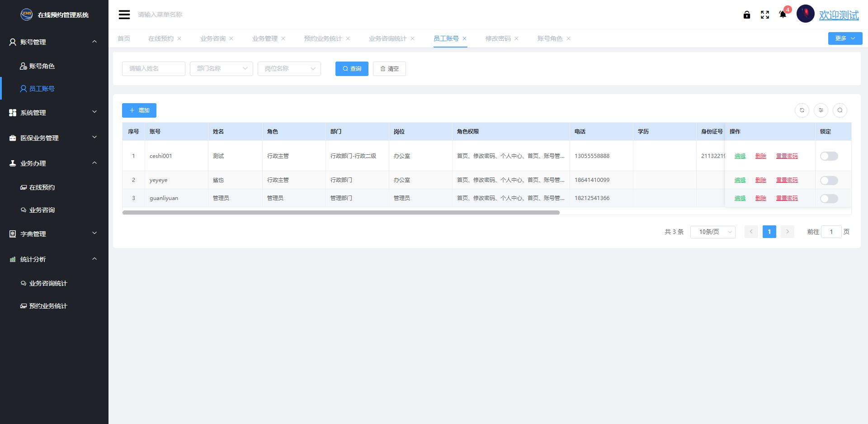Click the 欢迎测试 user link

[x=839, y=15]
